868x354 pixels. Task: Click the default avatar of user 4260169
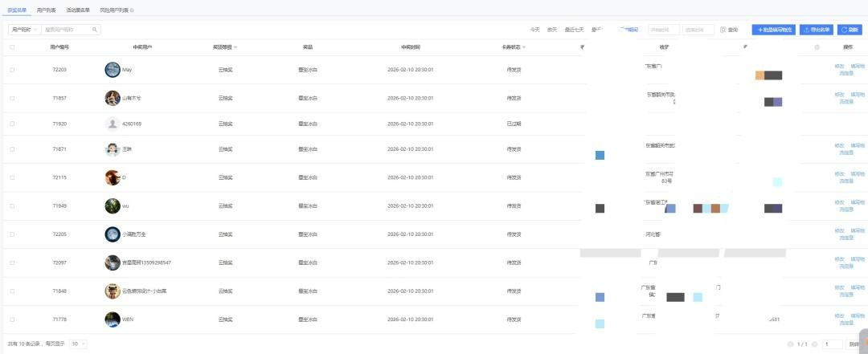tap(113, 124)
